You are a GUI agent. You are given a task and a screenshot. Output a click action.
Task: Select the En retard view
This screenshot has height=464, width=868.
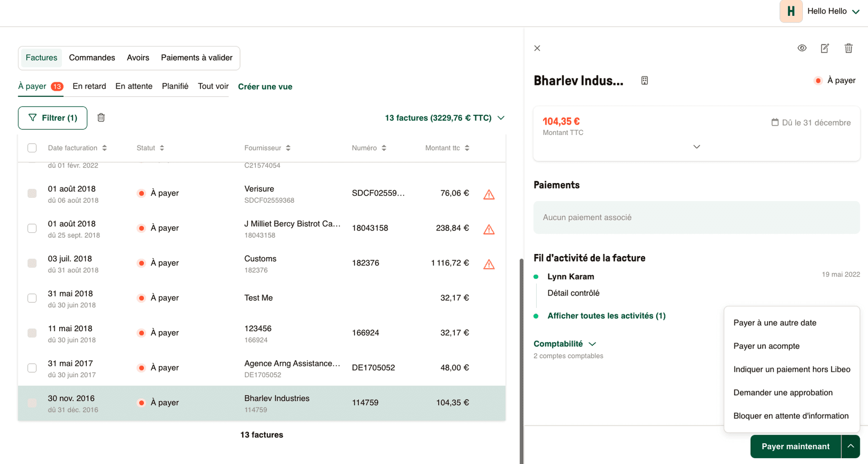(90, 86)
